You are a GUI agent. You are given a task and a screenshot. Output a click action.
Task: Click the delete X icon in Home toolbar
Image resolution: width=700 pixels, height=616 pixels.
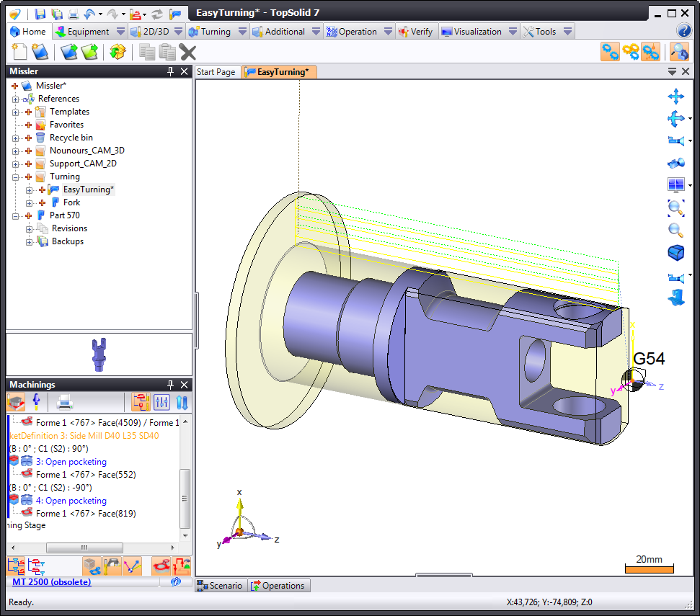pos(188,51)
